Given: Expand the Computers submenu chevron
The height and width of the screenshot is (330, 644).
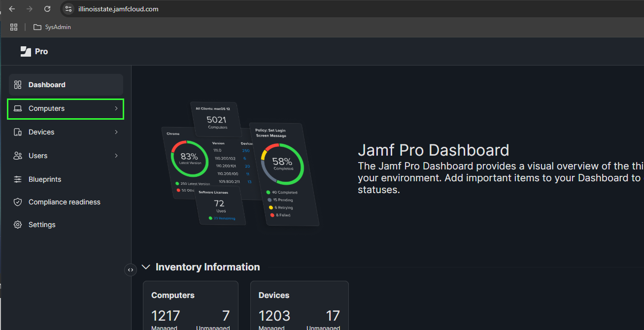Looking at the screenshot, I should [x=116, y=108].
